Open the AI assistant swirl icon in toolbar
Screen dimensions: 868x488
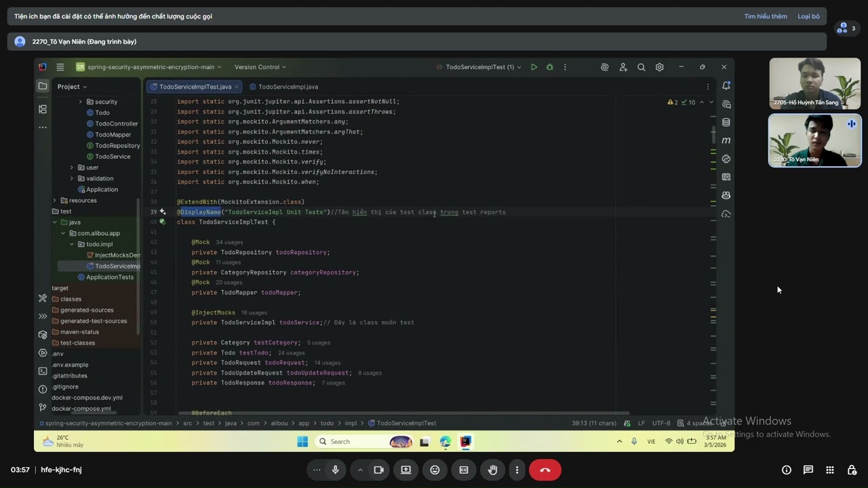point(604,67)
